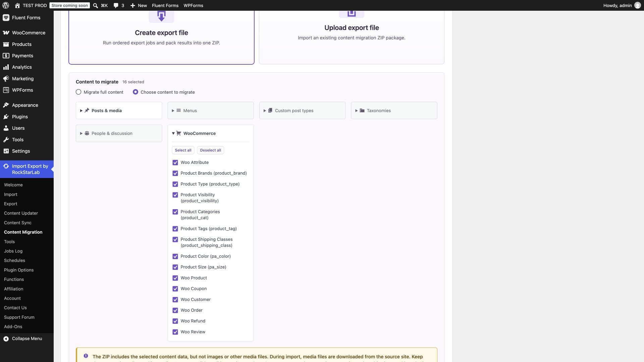Expand the People & discussion section
The width and height of the screenshot is (644, 362).
point(119,133)
